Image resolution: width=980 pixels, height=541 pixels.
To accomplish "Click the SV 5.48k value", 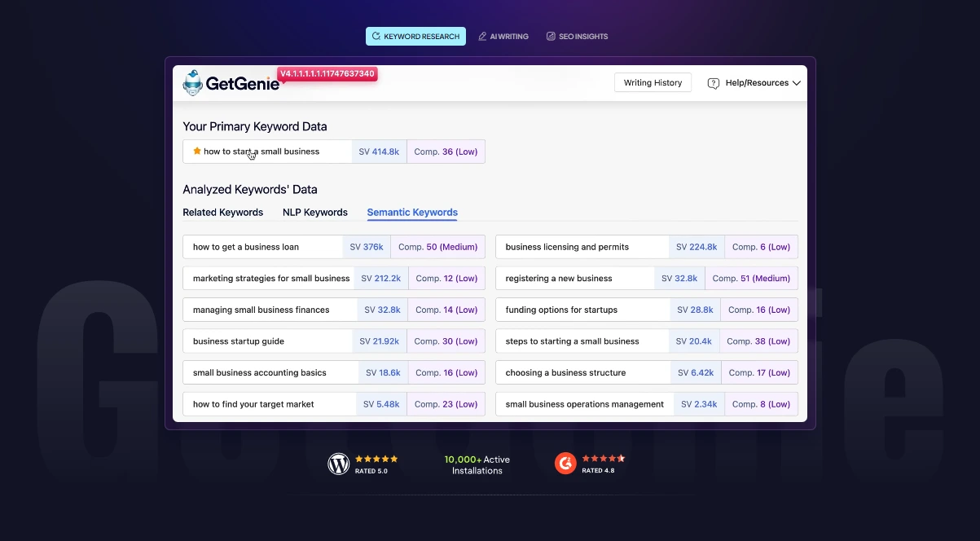I will [x=381, y=404].
